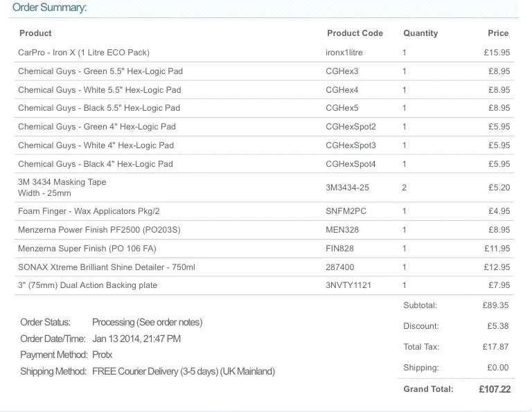532x412 pixels.
Task: Open Chemical Guys Black 4" Hex-Logic Pad
Action: coord(96,164)
